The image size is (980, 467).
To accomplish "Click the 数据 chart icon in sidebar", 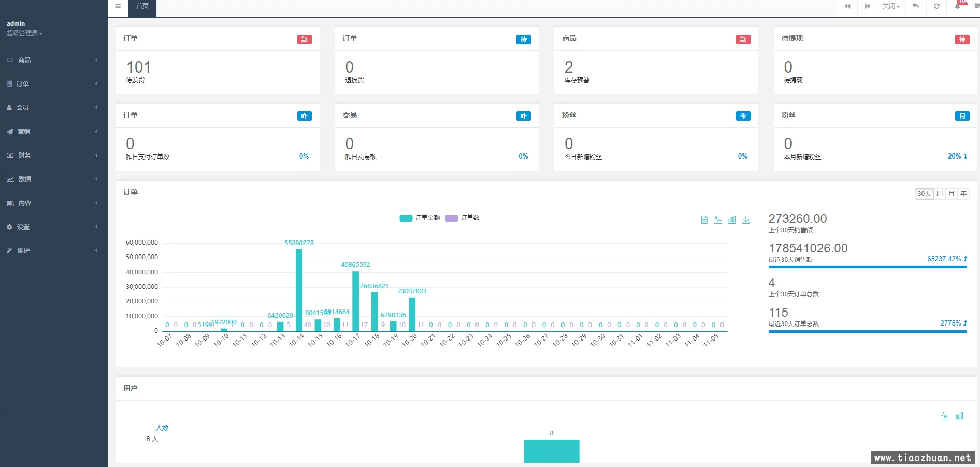I will [x=10, y=179].
